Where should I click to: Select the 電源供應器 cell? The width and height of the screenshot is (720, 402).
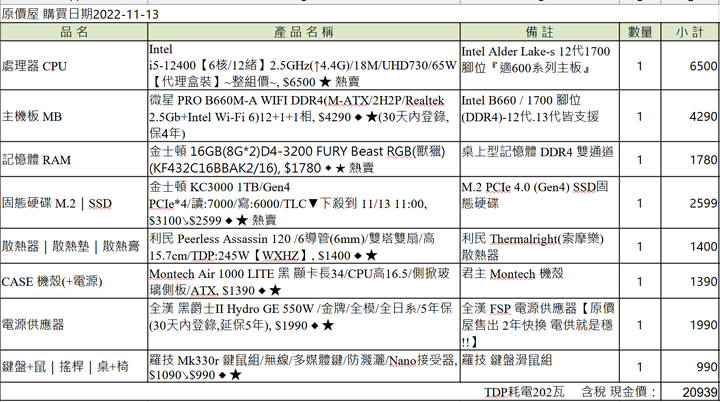click(74, 324)
